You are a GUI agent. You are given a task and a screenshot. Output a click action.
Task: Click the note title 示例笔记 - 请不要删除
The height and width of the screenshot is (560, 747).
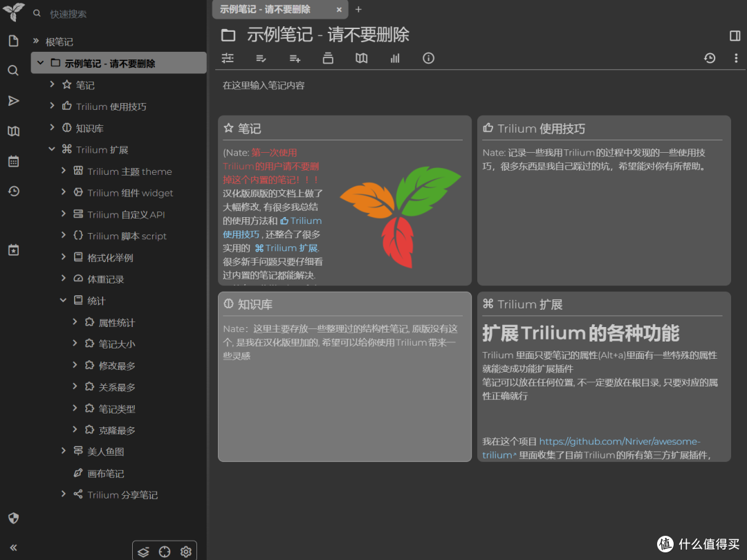click(328, 35)
